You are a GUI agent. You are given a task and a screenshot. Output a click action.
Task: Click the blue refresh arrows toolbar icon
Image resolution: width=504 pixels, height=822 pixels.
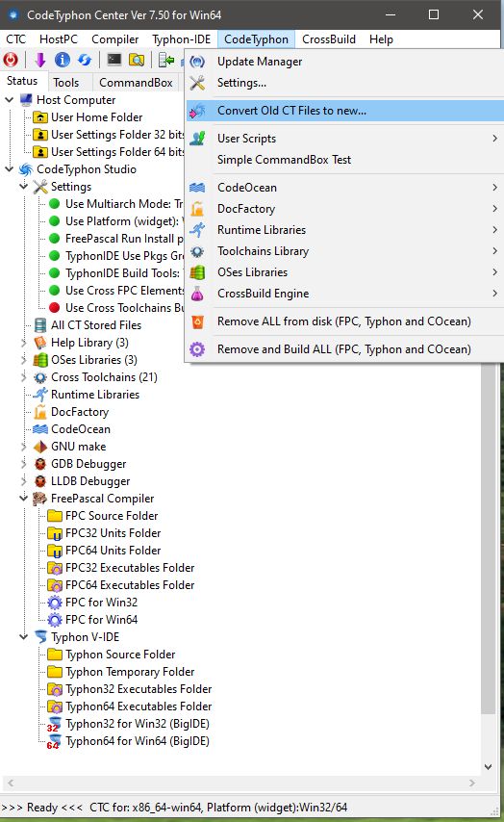tap(85, 60)
